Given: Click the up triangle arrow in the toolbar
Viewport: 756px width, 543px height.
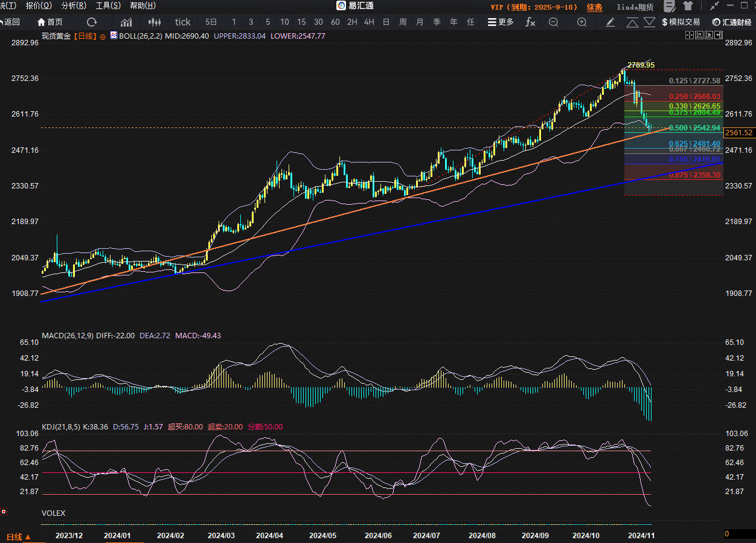Looking at the screenshot, I should [632, 22].
